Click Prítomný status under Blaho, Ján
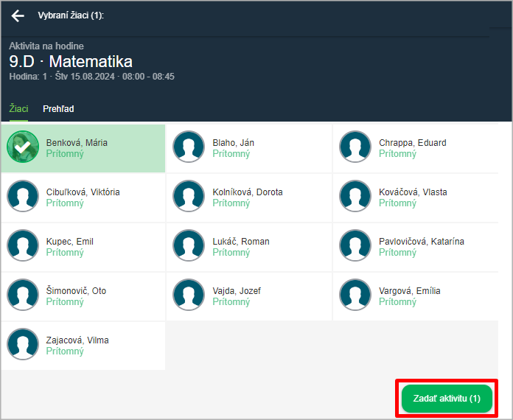This screenshot has width=513, height=420. click(231, 154)
